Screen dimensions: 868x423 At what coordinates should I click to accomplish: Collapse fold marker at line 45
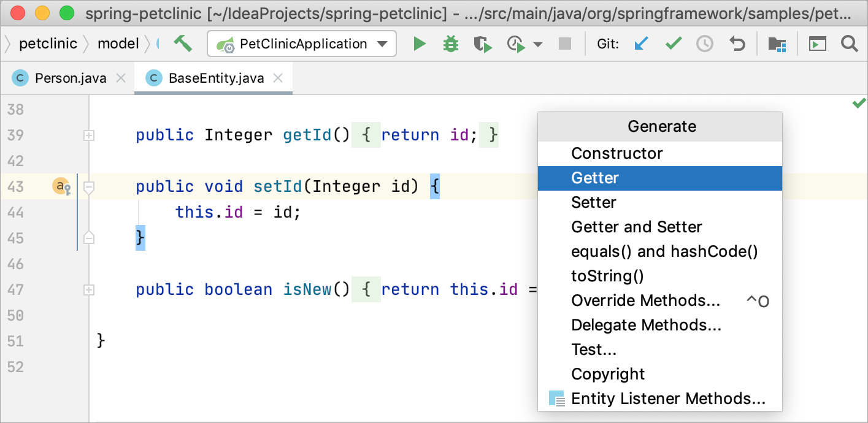(x=89, y=238)
